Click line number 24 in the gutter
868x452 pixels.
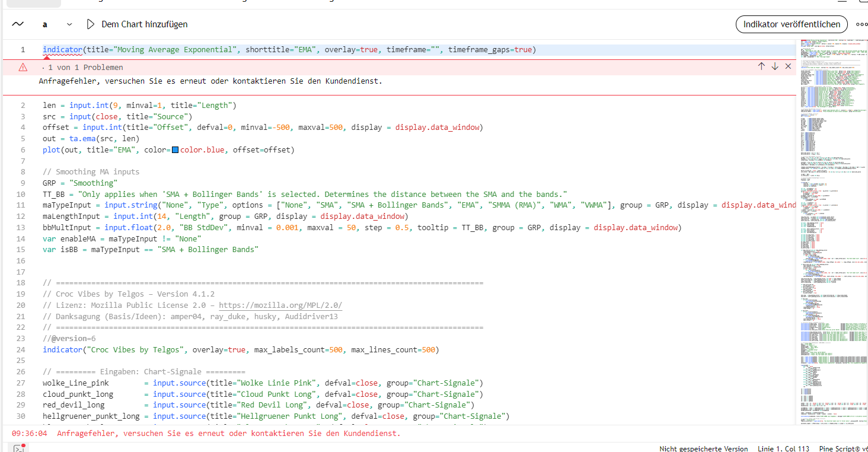21,350
